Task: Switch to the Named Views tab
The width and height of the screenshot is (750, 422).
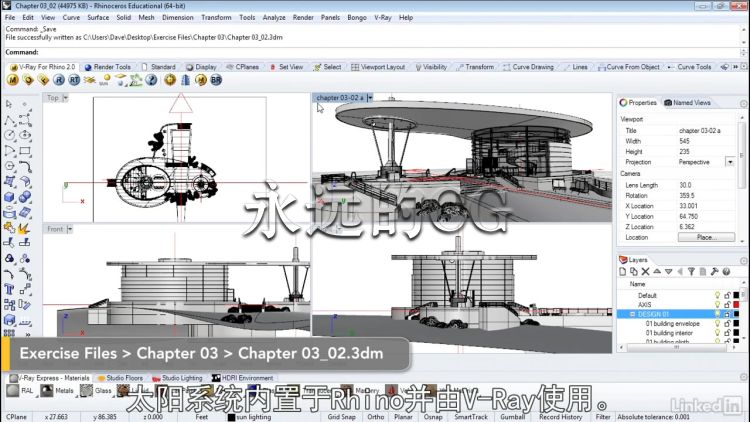Action: tap(687, 102)
